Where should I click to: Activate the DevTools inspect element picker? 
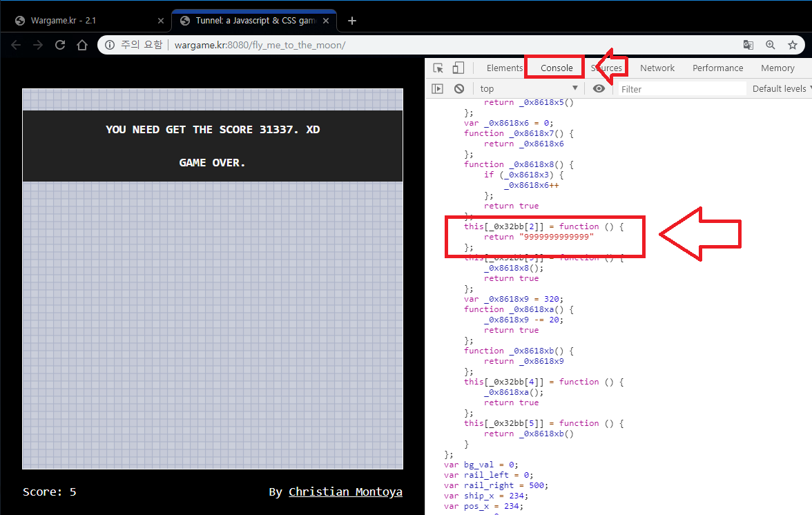438,68
